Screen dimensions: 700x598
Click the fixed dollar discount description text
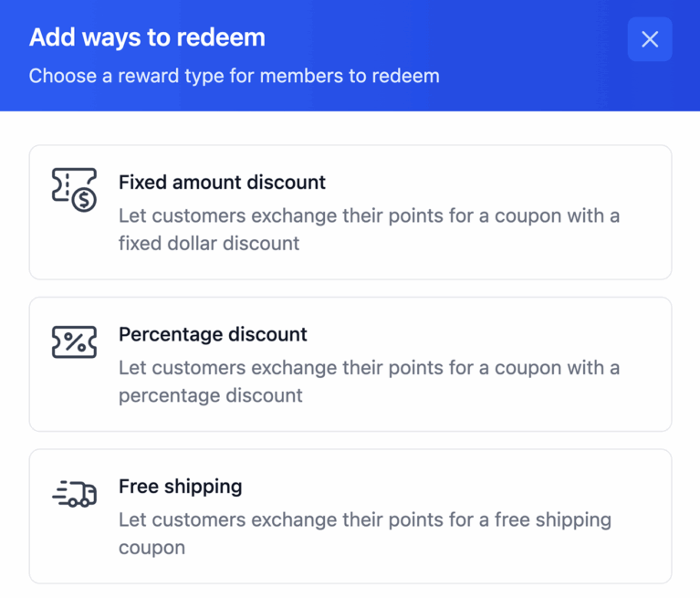point(369,230)
